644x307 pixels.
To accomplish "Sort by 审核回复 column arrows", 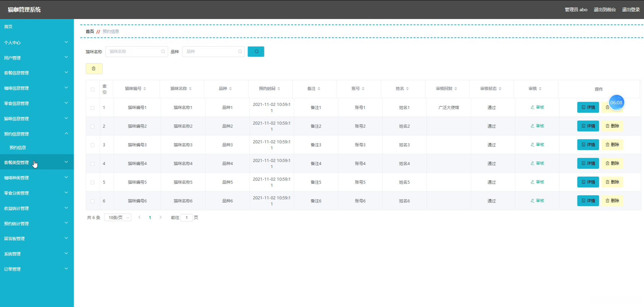I will [x=456, y=89].
